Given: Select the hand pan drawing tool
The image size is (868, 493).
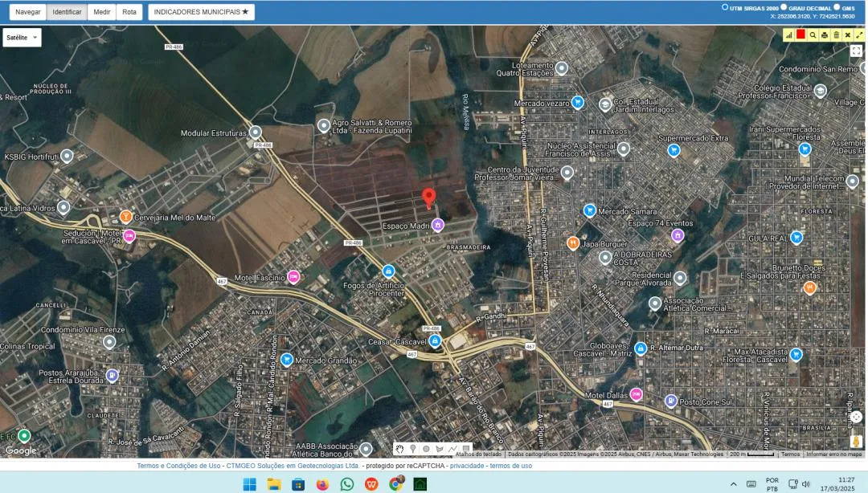Looking at the screenshot, I should (x=399, y=449).
